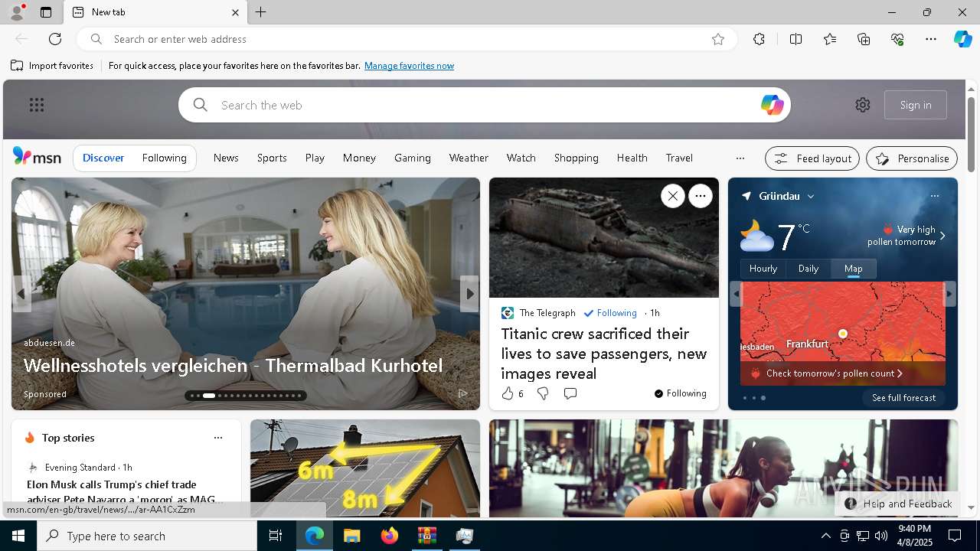Click the Copilot icon in the web search box
The image size is (980, 551).
pos(772,105)
